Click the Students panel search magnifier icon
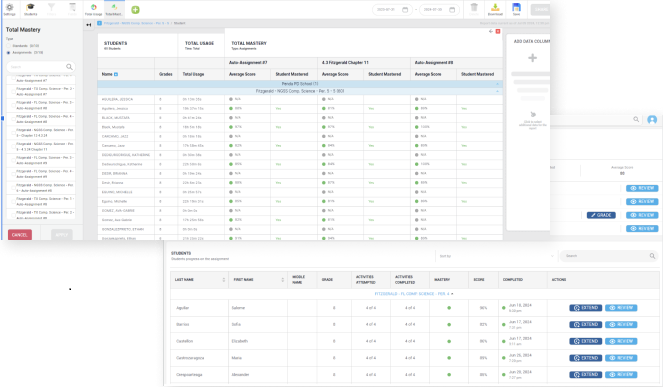 [652, 256]
